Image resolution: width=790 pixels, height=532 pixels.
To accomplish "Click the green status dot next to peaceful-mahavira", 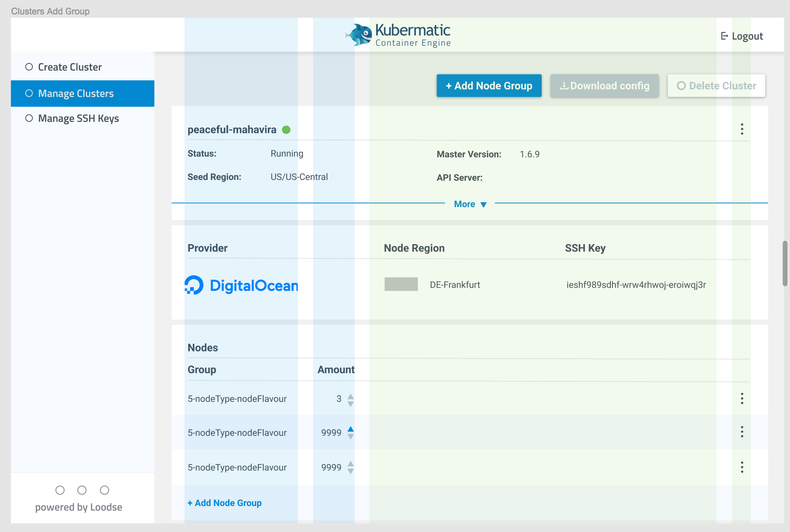I will (x=287, y=129).
